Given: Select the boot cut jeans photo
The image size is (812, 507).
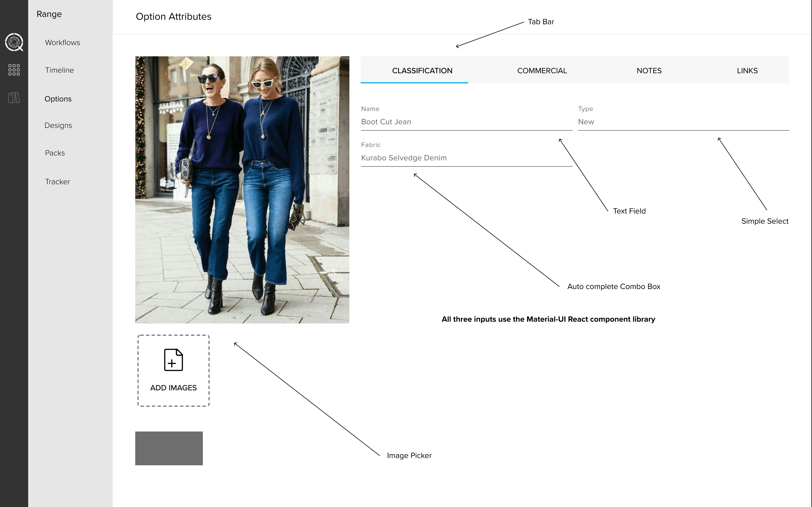Looking at the screenshot, I should coord(242,190).
